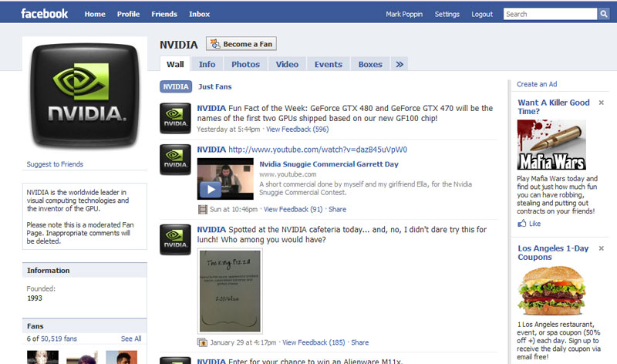Close the Mafia Wars ad
This screenshot has width=617, height=364.
(602, 103)
